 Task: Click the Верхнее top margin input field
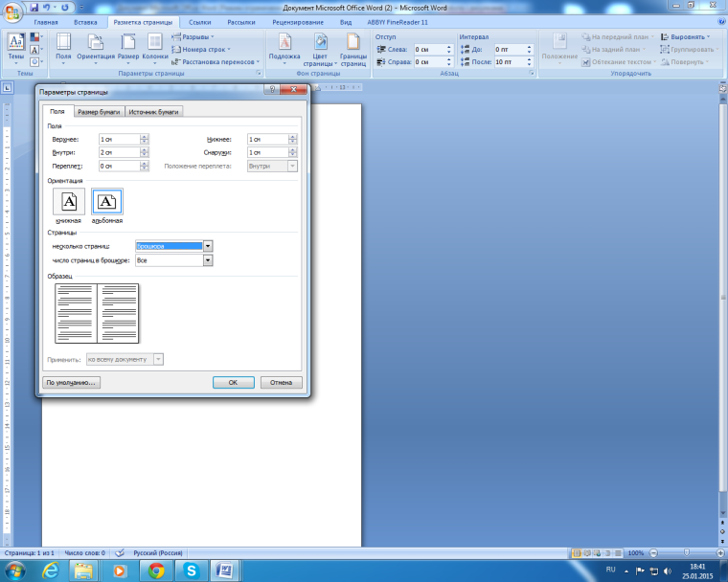[119, 140]
